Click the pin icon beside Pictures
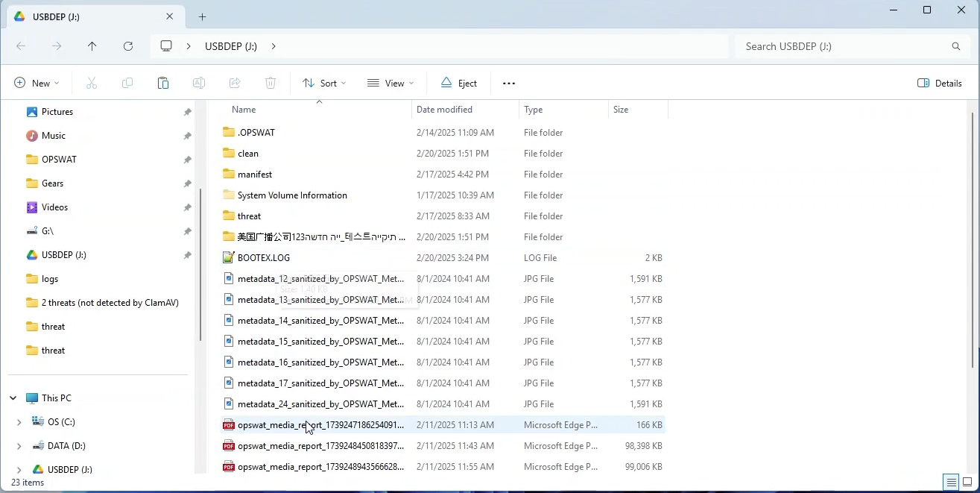 click(188, 112)
